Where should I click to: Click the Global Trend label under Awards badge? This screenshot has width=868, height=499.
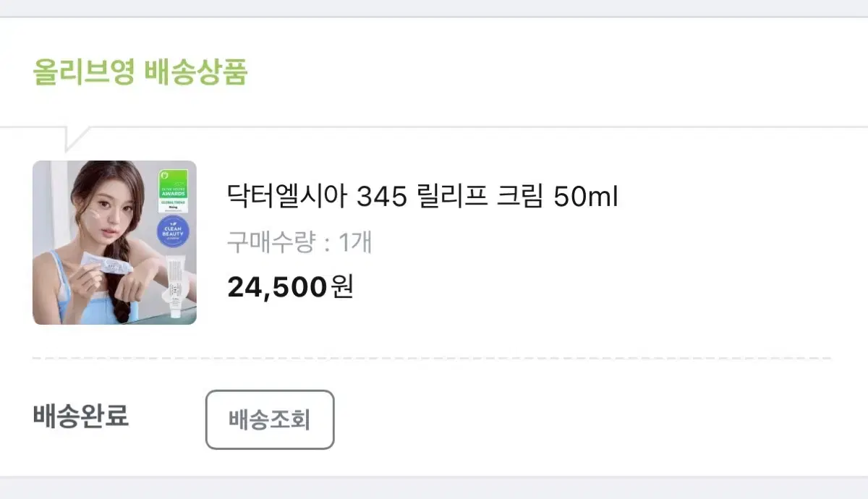tap(173, 203)
